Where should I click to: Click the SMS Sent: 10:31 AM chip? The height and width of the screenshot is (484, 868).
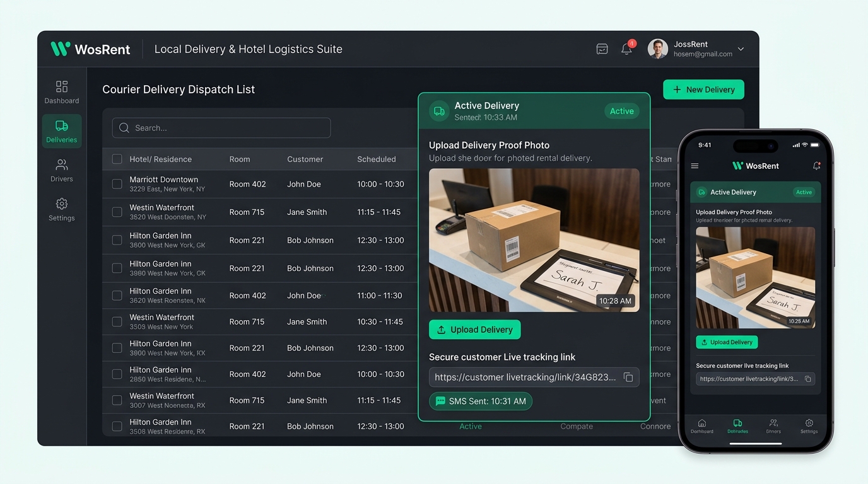481,401
